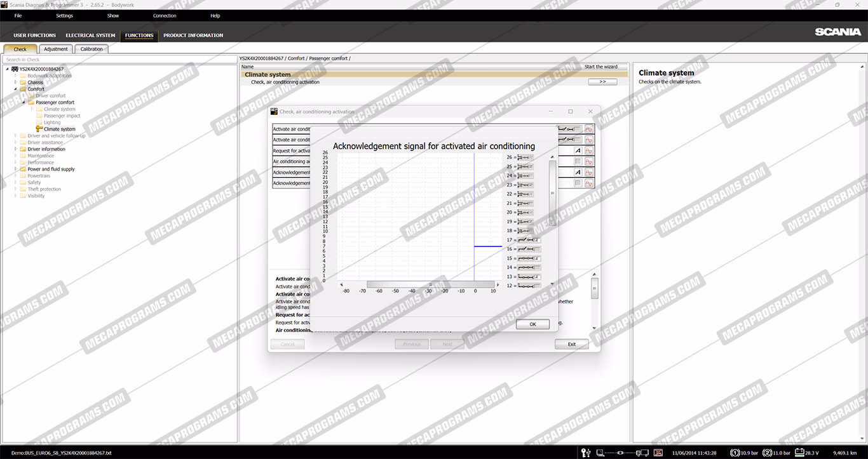
Task: Click the graph's horizontal time scrollbar thumb
Action: 430,284
